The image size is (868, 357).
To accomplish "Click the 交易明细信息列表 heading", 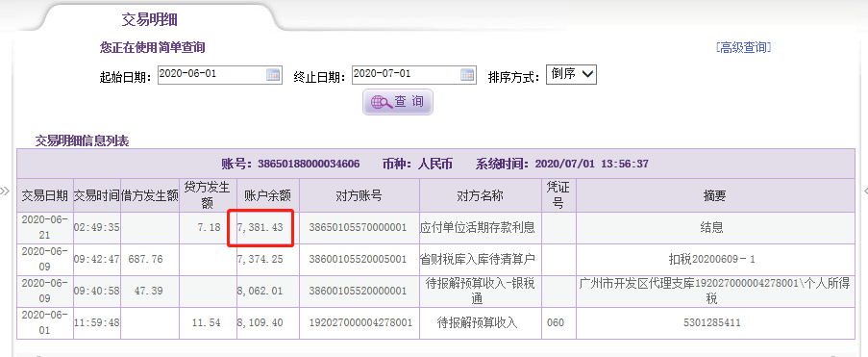I will click(x=82, y=140).
